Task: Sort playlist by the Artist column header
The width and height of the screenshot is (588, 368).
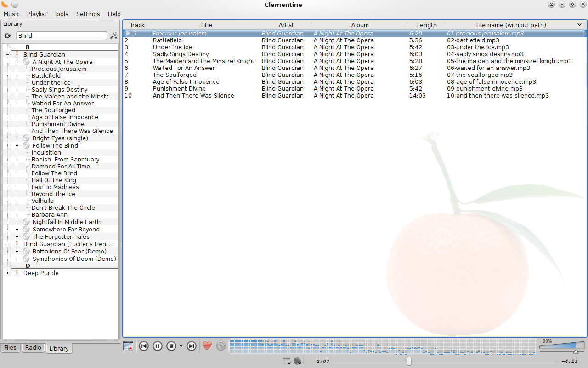Action: tap(286, 25)
